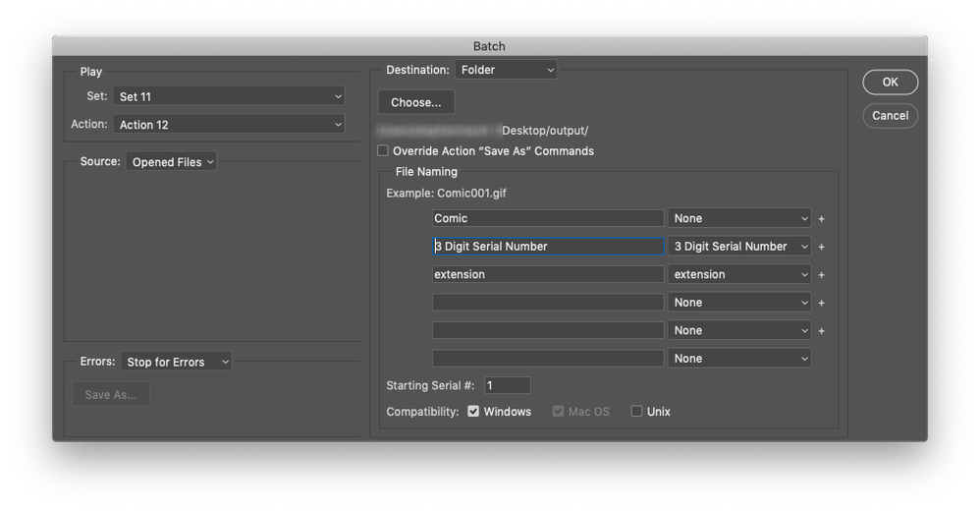Open the 3 Digit Serial Number dropdown
Image resolution: width=980 pixels, height=511 pixels.
tap(739, 247)
